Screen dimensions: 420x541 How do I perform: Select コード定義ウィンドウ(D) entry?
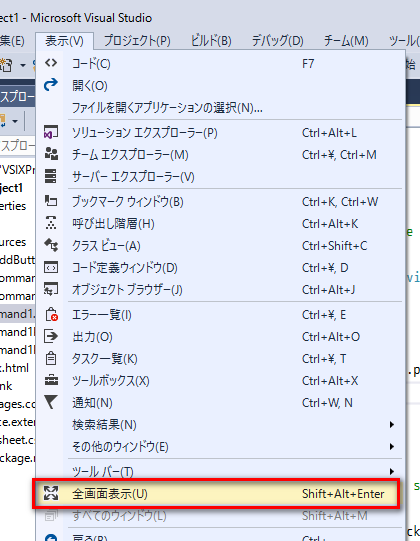(x=221, y=268)
